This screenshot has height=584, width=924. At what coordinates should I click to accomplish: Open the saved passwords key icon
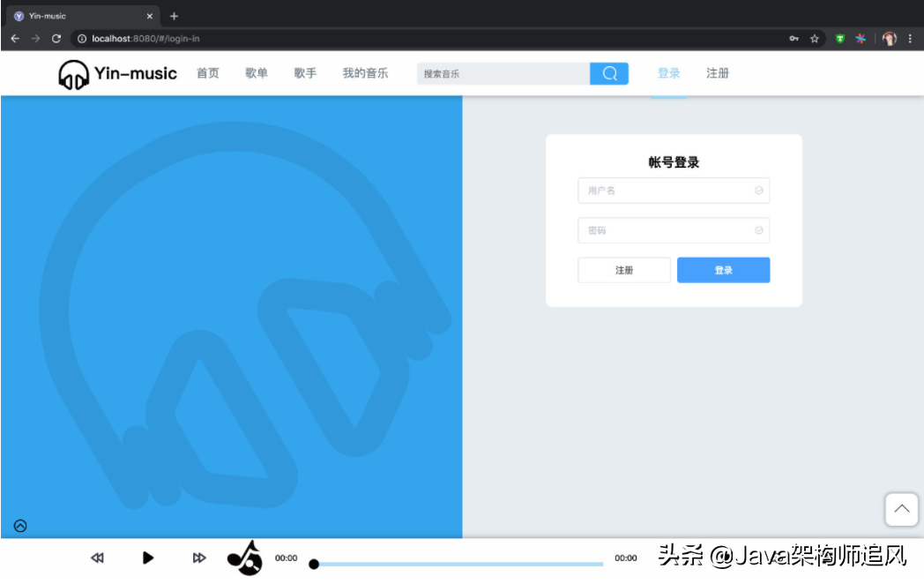point(794,38)
